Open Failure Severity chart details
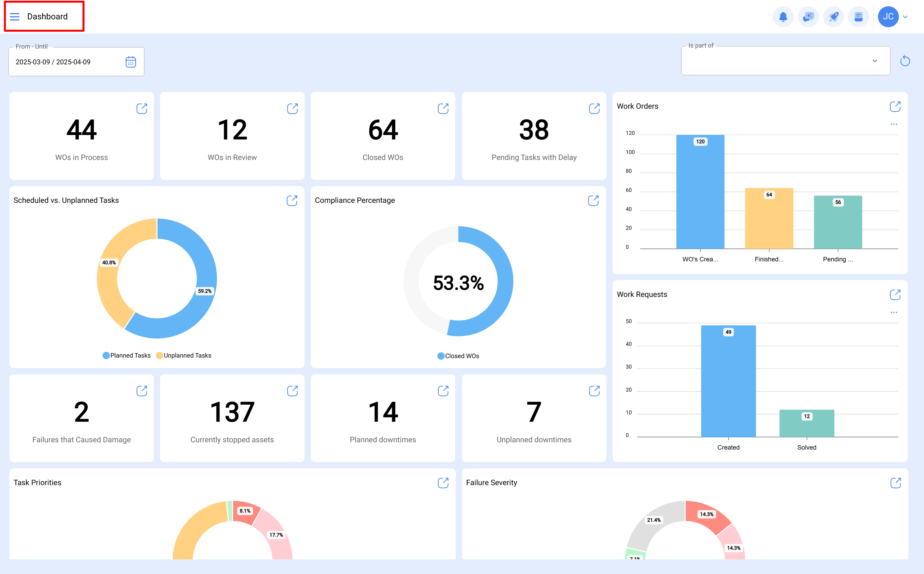This screenshot has width=924, height=574. (895, 483)
